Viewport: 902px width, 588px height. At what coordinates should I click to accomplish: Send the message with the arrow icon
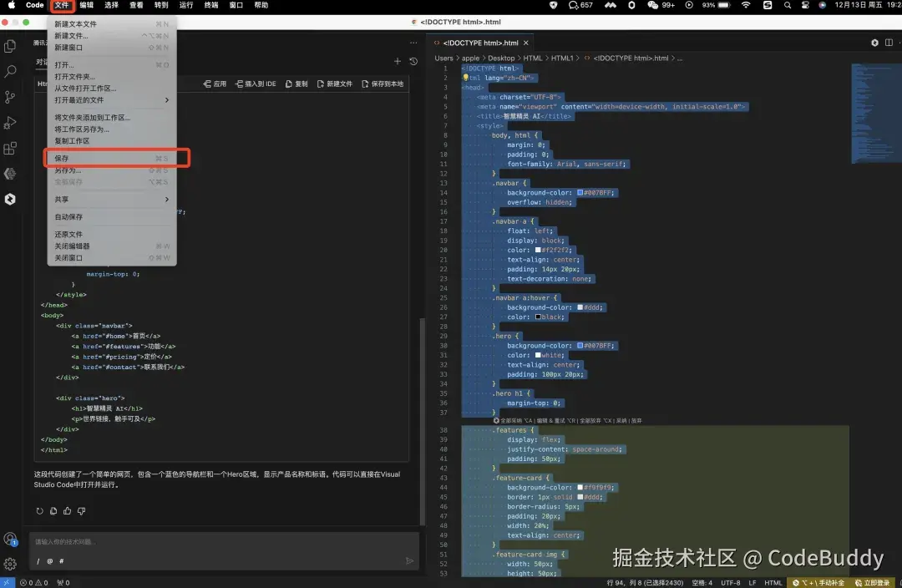(409, 561)
